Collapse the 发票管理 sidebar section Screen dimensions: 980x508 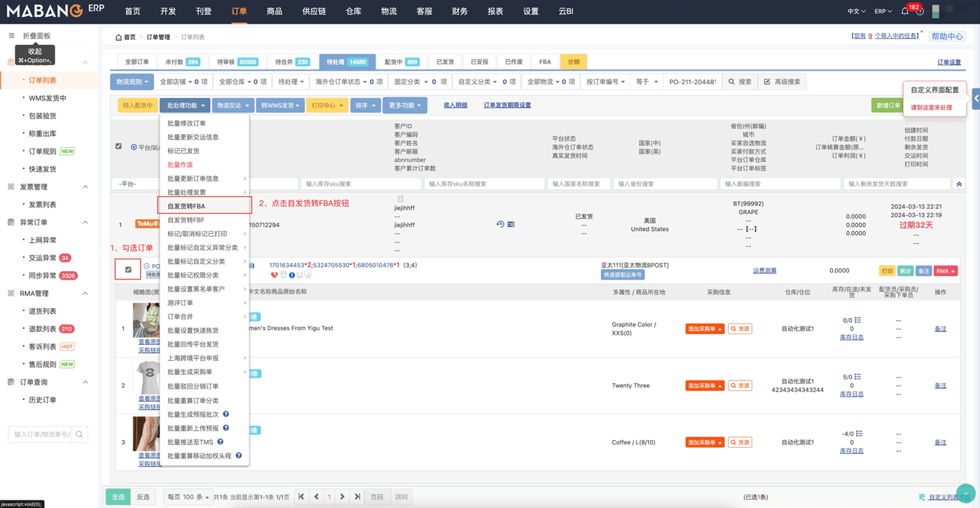coord(85,187)
